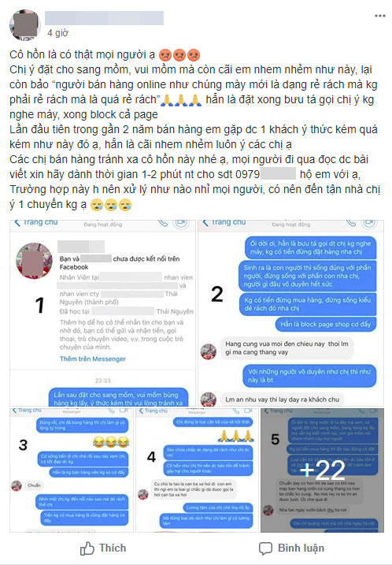Image resolution: width=392 pixels, height=565 pixels.
Task: Click the Bình luận comment bubble icon
Action: (265, 548)
